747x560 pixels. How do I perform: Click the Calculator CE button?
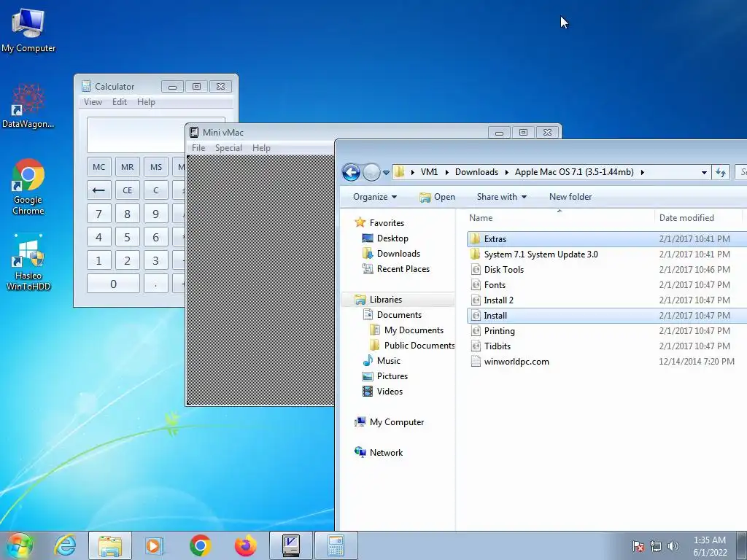pyautogui.click(x=127, y=190)
